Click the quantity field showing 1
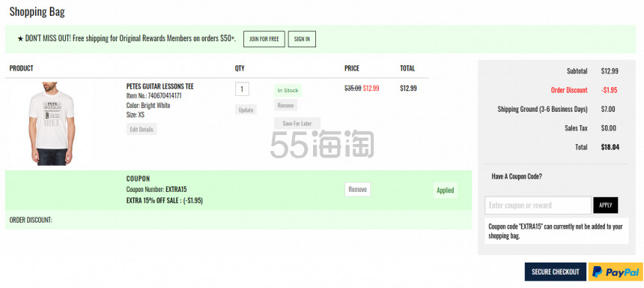644x288 pixels. pos(242,88)
